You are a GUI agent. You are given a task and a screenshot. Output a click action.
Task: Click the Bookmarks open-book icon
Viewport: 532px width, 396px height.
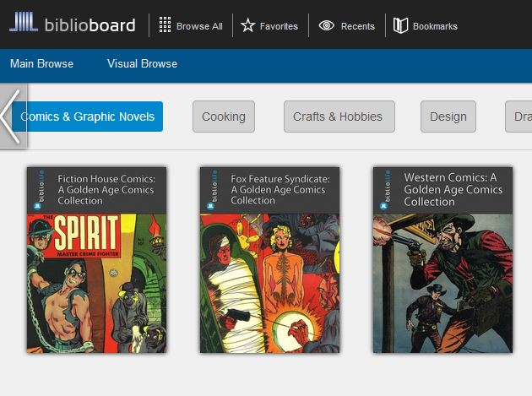point(400,25)
